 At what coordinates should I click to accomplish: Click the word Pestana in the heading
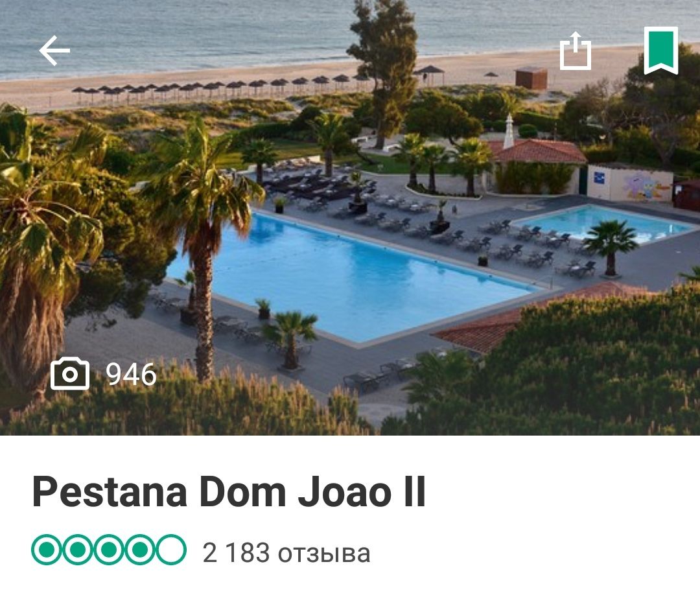(110, 491)
